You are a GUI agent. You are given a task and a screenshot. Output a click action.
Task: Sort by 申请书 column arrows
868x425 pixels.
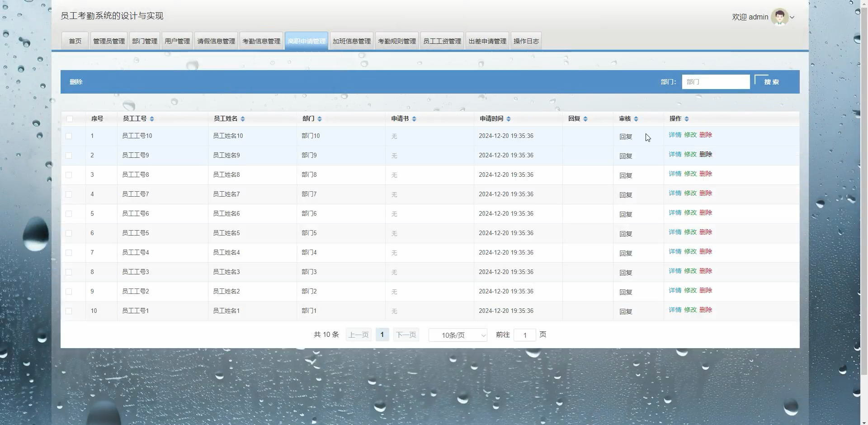click(x=414, y=118)
